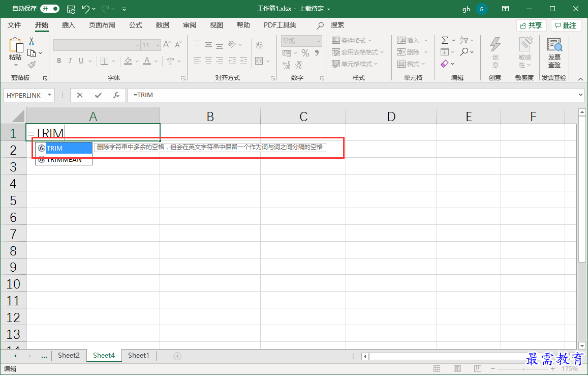Click the 共享 share button
588x375 pixels.
click(x=531, y=25)
